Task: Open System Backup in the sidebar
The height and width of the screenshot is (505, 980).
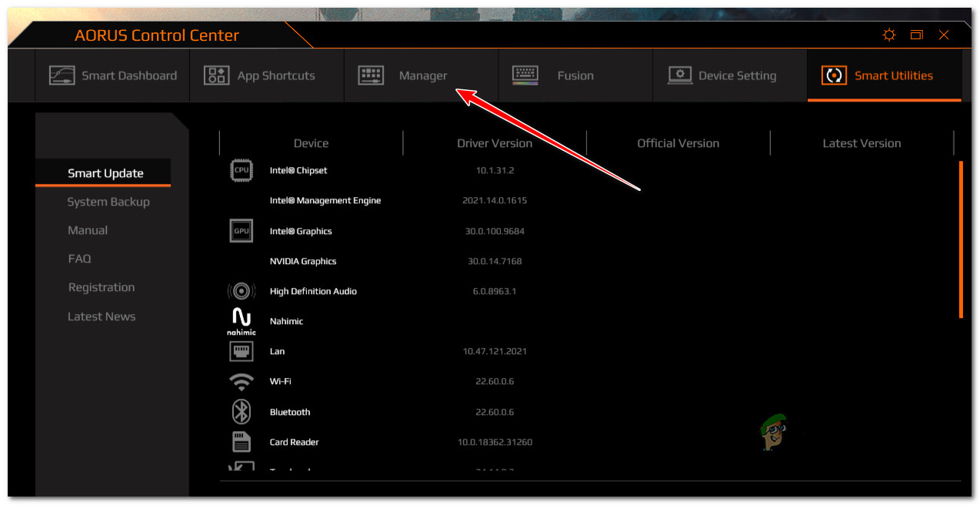Action: coord(108,202)
